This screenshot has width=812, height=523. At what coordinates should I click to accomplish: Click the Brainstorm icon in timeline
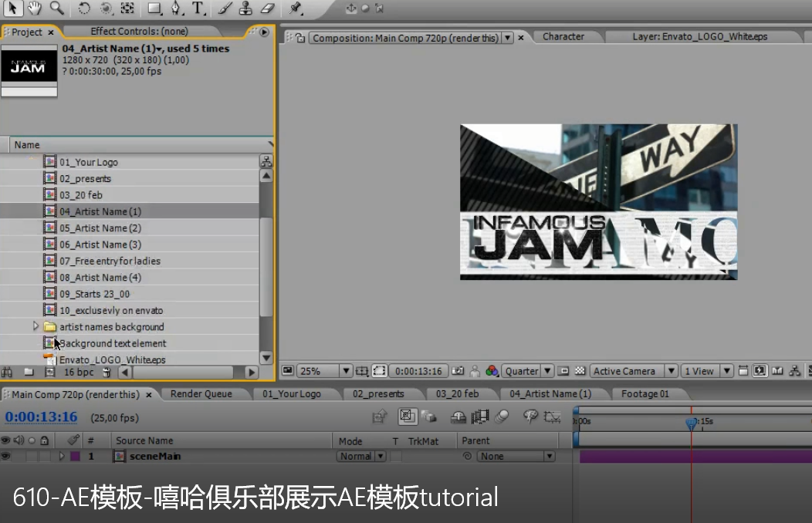(x=530, y=417)
